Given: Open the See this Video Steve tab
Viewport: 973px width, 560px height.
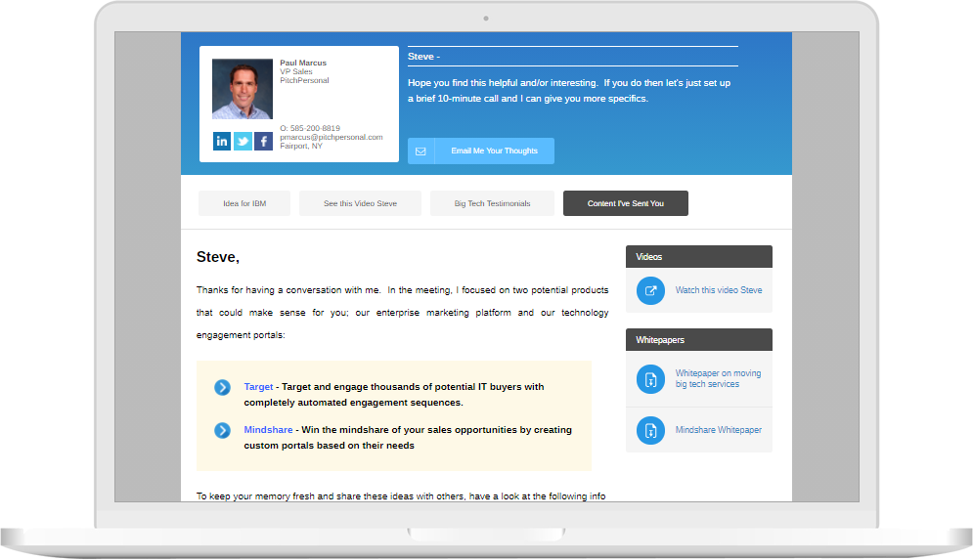Looking at the screenshot, I should point(360,203).
